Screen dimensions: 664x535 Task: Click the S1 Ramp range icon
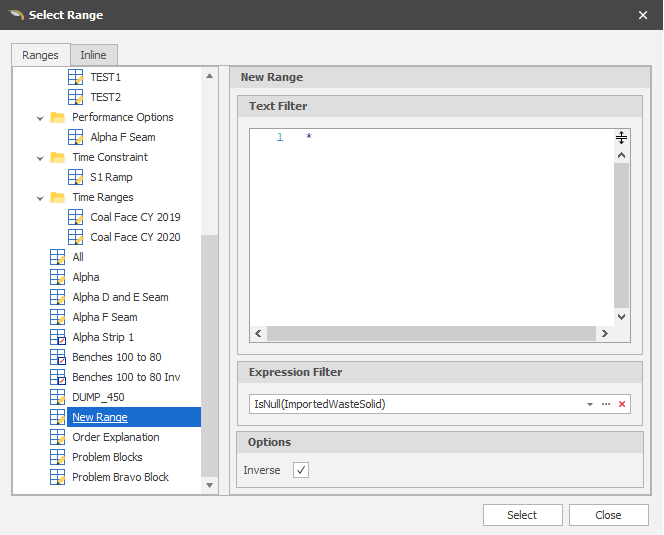pyautogui.click(x=76, y=177)
